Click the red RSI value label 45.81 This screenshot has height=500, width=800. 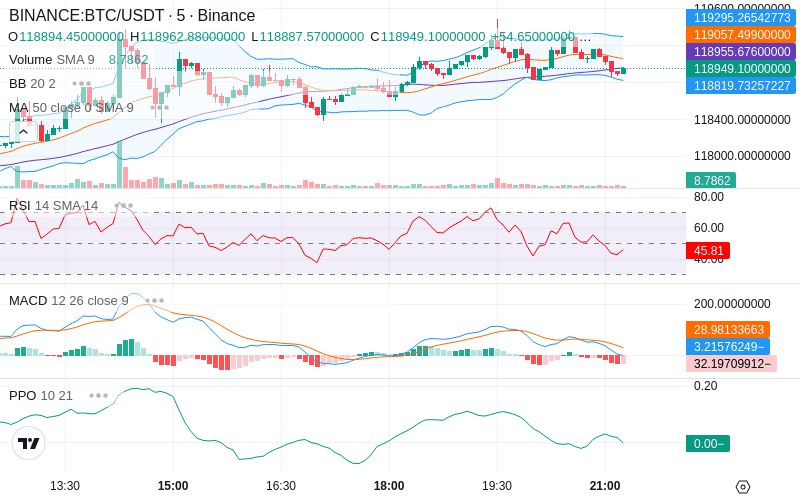point(708,251)
